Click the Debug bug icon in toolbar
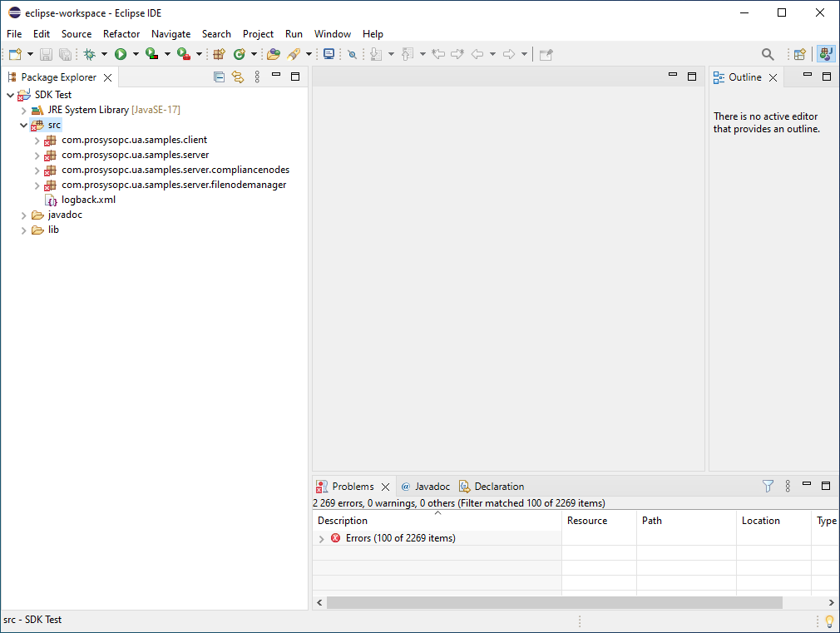840x633 pixels. click(89, 54)
